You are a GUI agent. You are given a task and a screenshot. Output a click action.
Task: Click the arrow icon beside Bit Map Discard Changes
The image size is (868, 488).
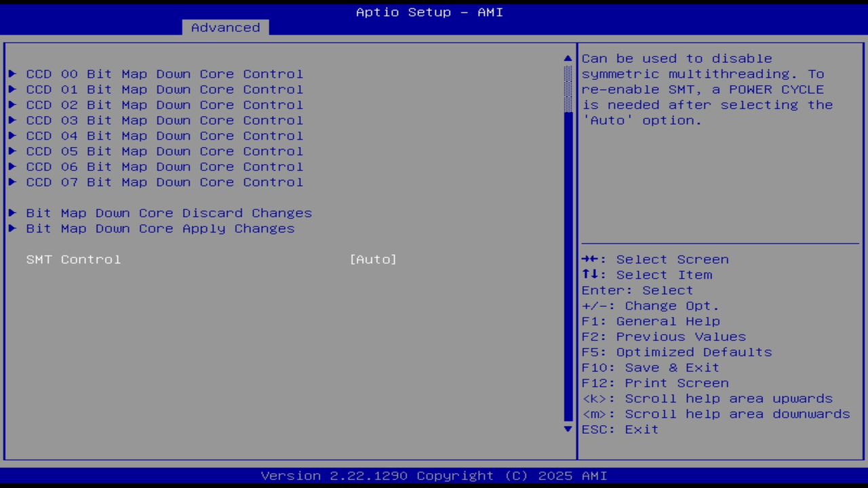pyautogui.click(x=12, y=213)
